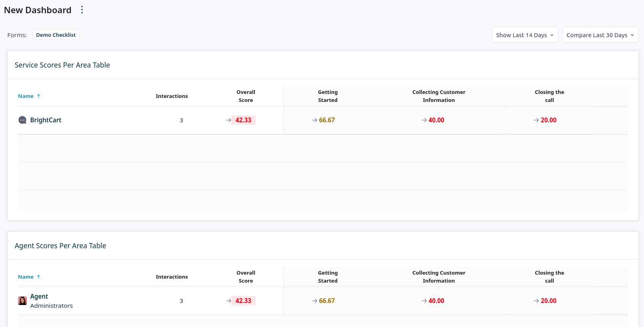Click trend arrow next to BrightCart overall score
Screen dimensions: 644x327
click(x=228, y=120)
